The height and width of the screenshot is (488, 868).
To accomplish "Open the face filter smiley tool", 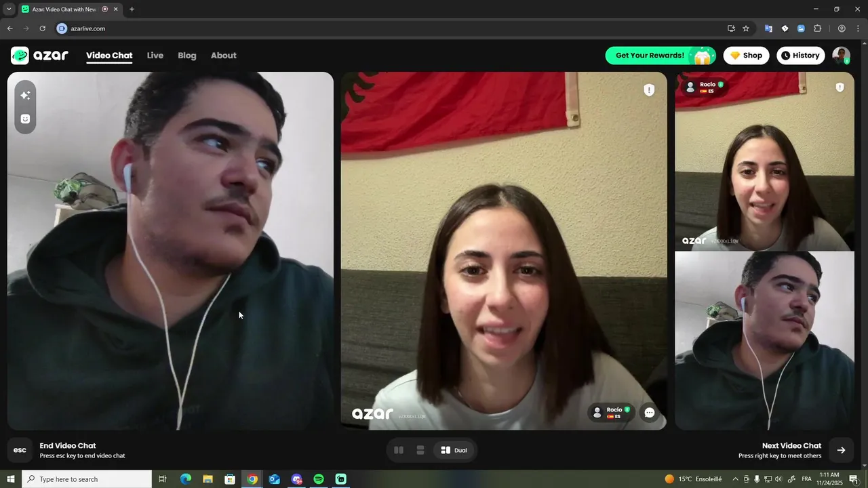I will click(x=25, y=119).
